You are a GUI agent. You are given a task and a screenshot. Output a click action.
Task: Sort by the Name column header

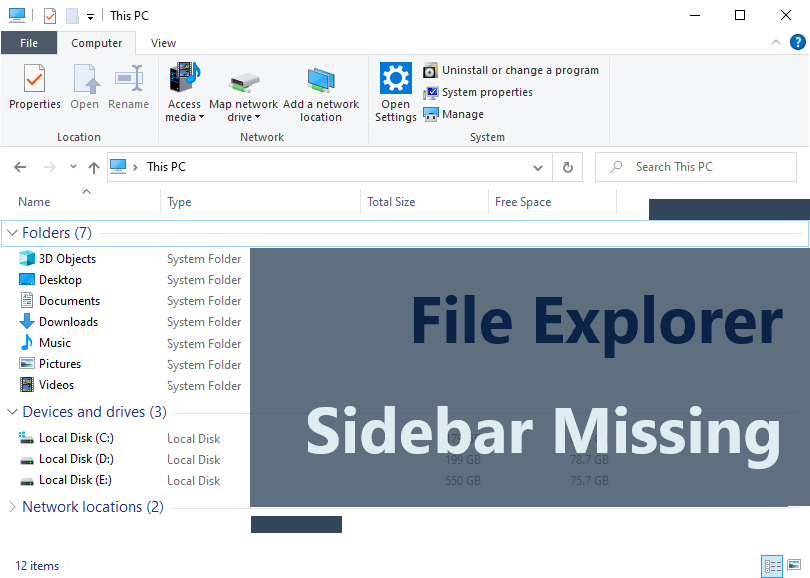34,202
